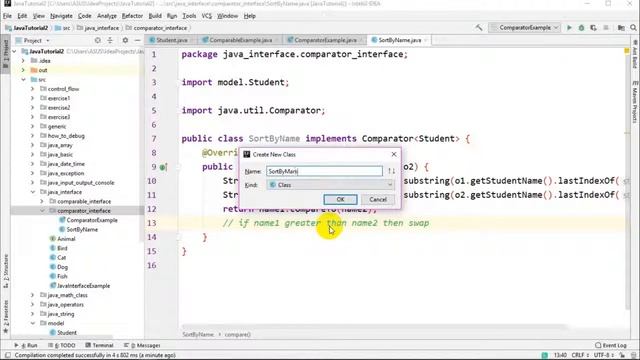Click the Name input field in dialog

(324, 171)
